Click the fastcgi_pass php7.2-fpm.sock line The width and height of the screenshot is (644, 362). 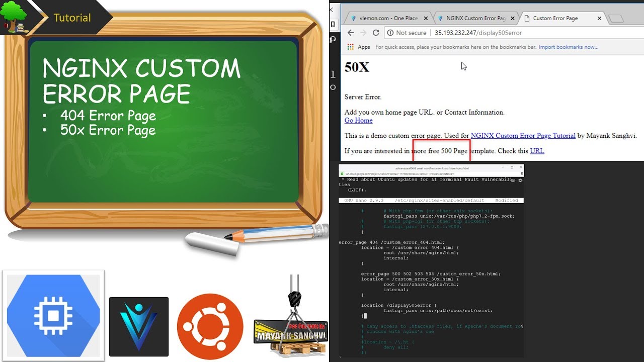[449, 216]
